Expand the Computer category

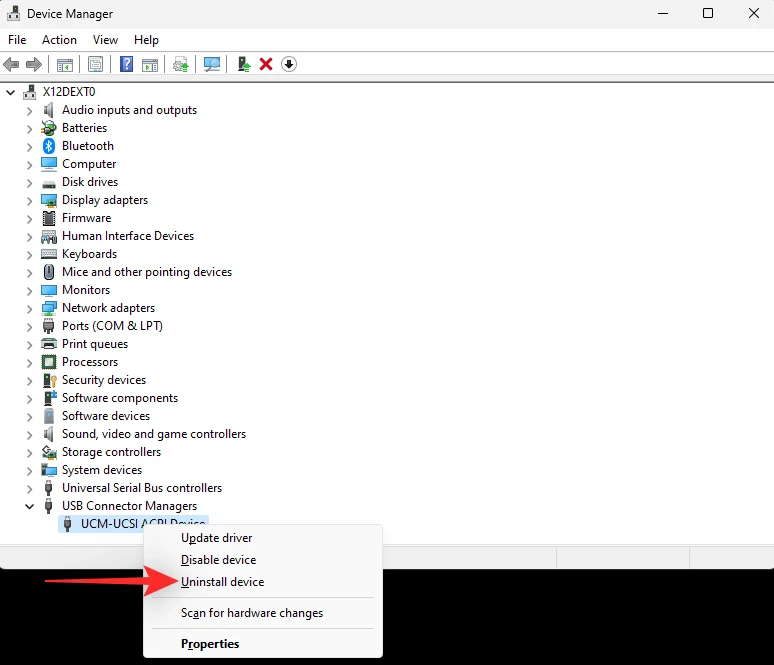pyautogui.click(x=29, y=164)
